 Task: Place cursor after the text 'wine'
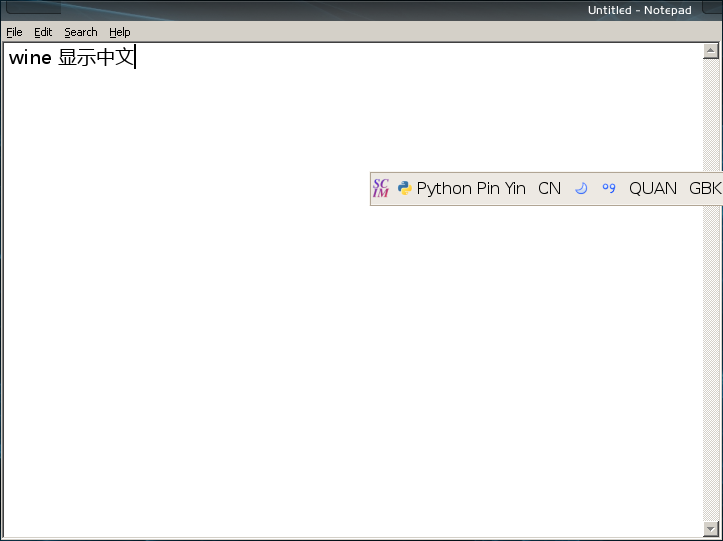tap(52, 58)
